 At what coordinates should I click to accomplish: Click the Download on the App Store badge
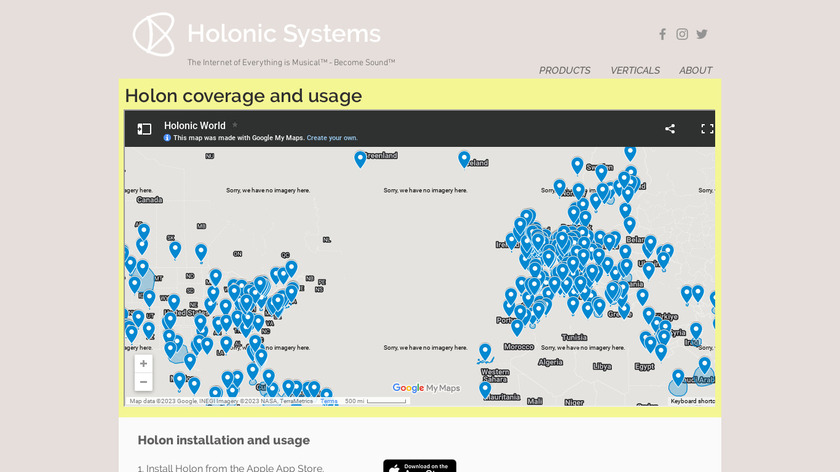pos(419,466)
